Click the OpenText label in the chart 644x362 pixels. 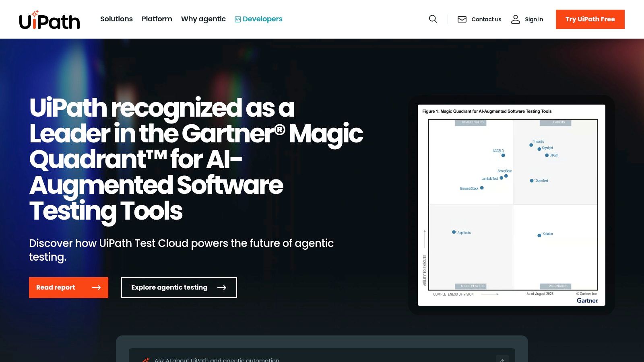(x=542, y=181)
